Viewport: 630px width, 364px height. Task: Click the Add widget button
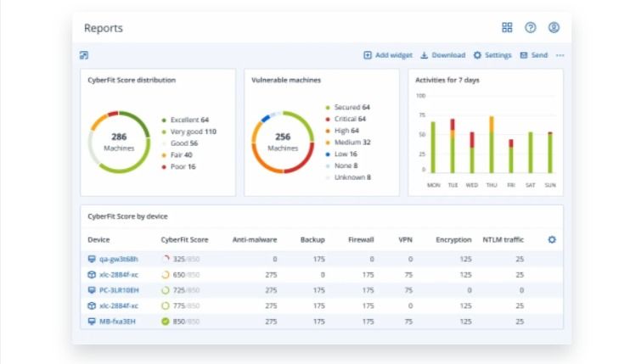pos(388,55)
